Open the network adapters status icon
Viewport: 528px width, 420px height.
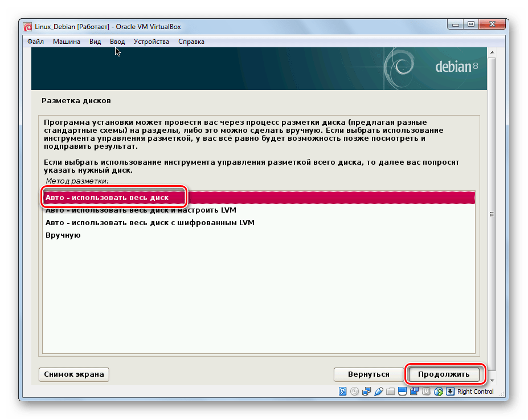coord(366,392)
